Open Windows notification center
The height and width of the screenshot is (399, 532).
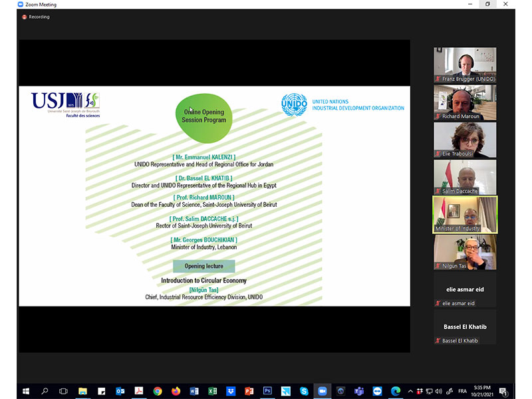pos(503,392)
